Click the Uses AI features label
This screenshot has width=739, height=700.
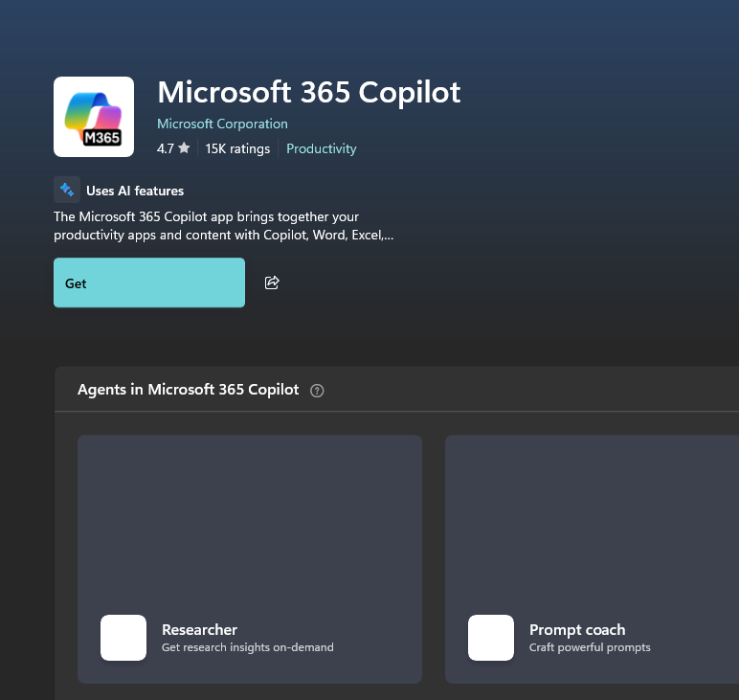point(135,191)
